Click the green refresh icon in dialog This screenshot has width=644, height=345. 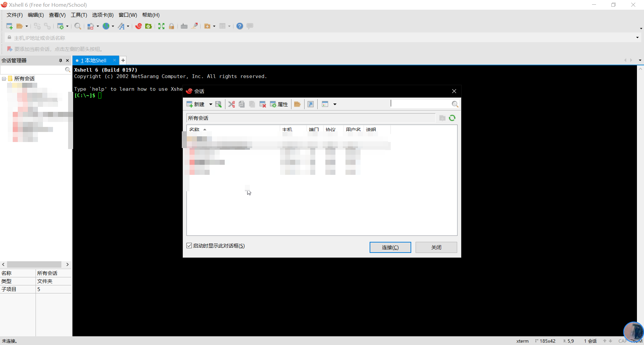(x=452, y=118)
